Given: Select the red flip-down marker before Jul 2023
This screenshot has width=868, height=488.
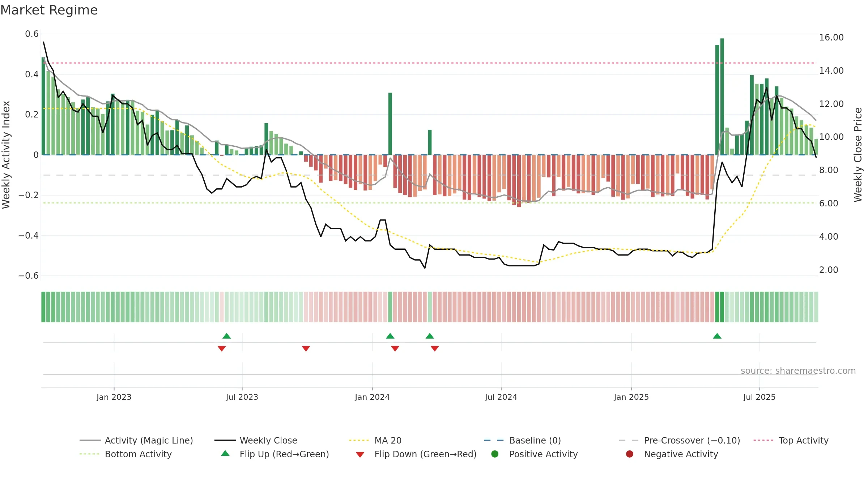Looking at the screenshot, I should pyautogui.click(x=222, y=348).
